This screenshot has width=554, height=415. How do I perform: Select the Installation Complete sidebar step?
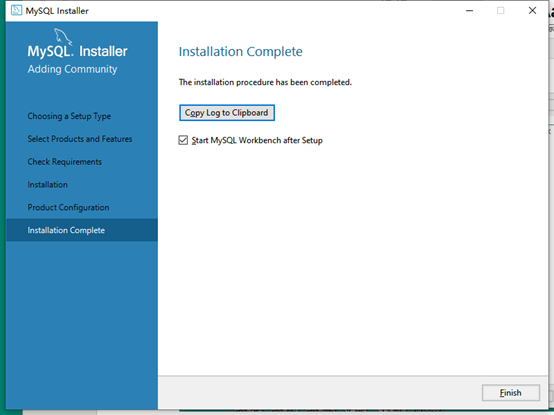82,230
